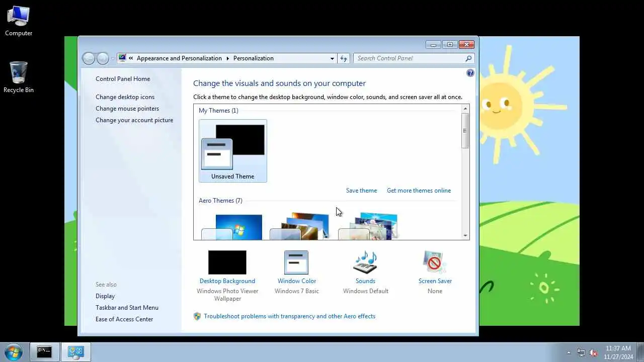Select the second Aero theme thumbnail
Screen dimensions: 644x362
[x=300, y=227]
